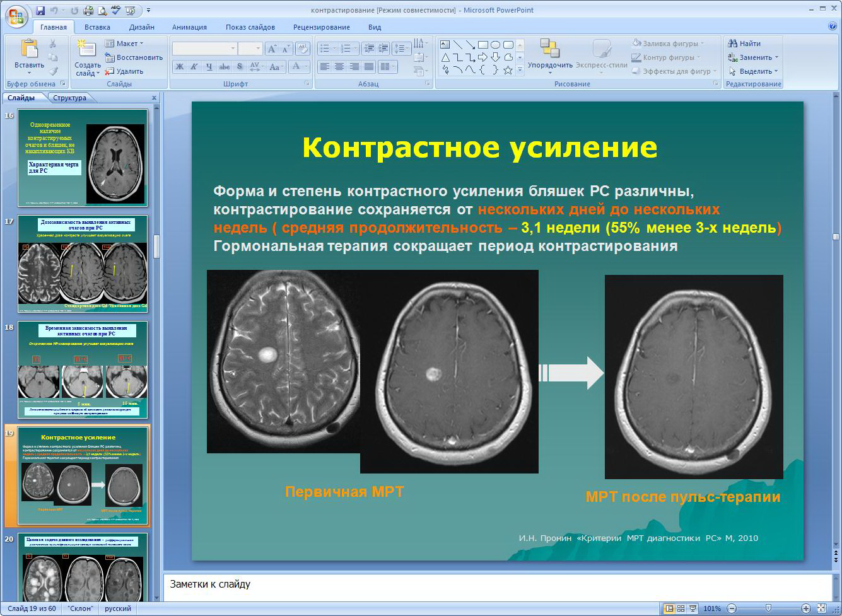The width and height of the screenshot is (842, 616).
Task: Customize Quick Access Toolbar arrow
Action: click(x=148, y=10)
